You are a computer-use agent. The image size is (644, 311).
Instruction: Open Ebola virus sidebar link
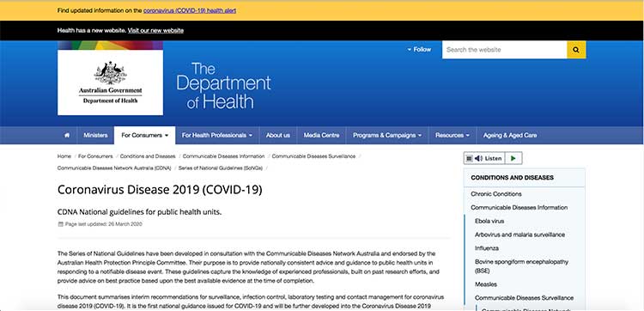(x=489, y=221)
